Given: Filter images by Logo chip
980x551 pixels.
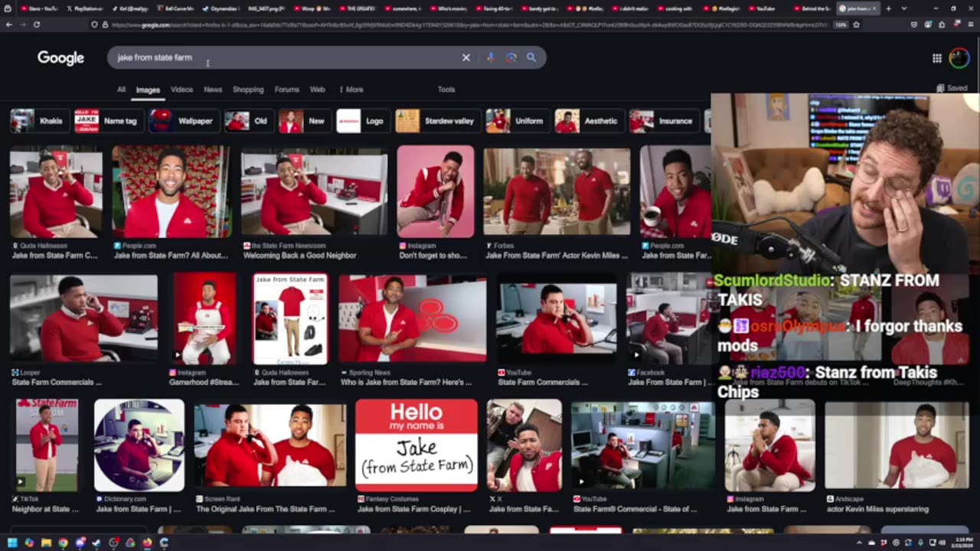Looking at the screenshot, I should [362, 121].
